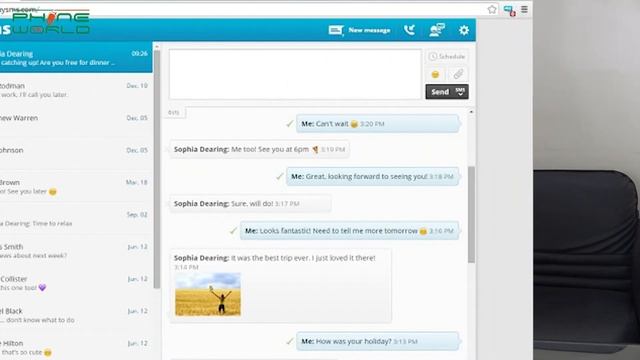Click 'How was your holiday?' message

[x=378, y=341]
